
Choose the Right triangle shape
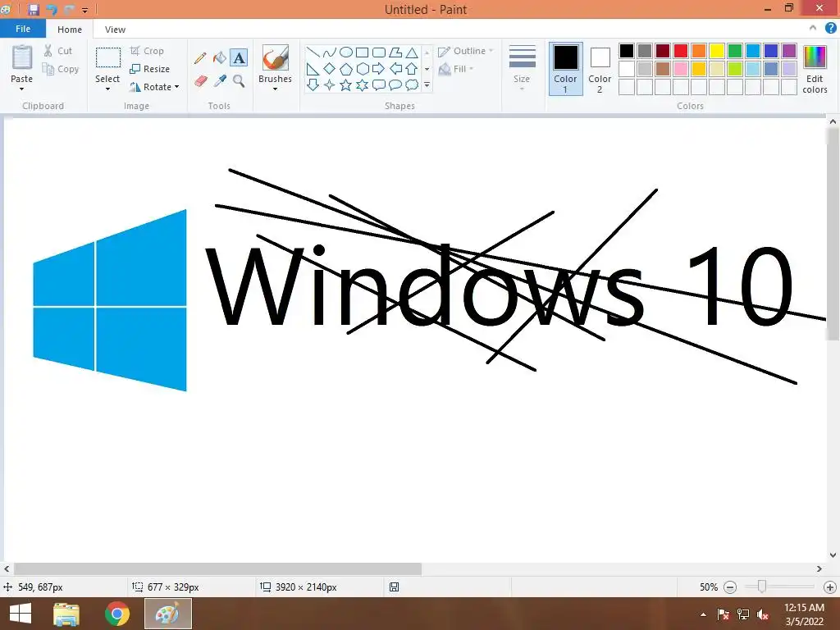[x=313, y=69]
